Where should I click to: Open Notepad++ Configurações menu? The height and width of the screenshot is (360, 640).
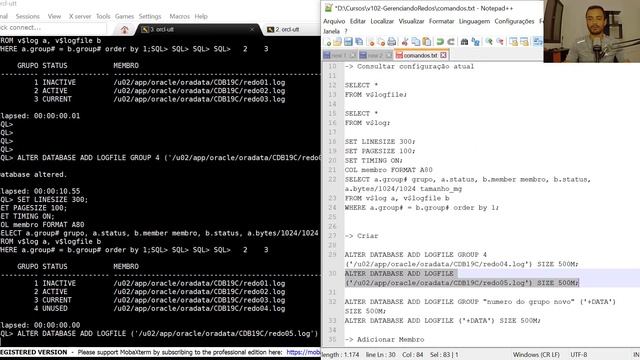514,21
